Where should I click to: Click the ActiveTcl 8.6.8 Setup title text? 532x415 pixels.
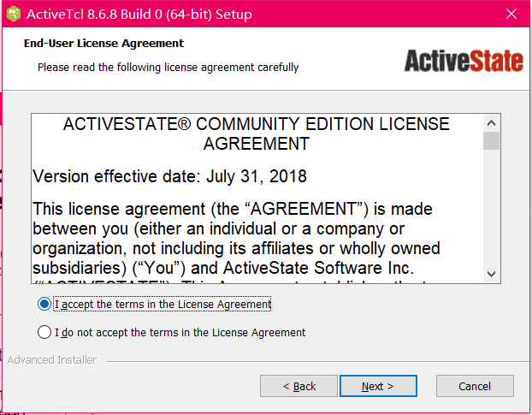tap(139, 15)
